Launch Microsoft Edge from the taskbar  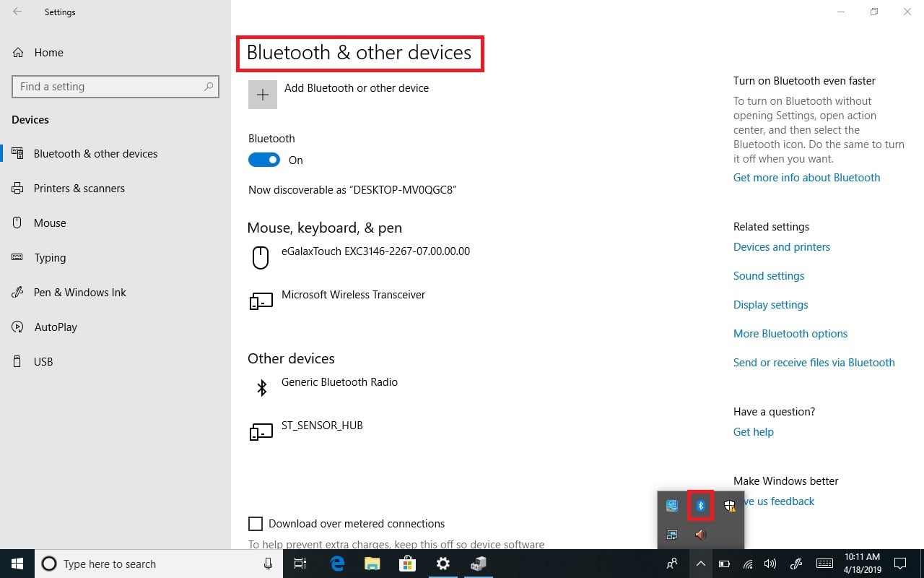click(x=336, y=564)
